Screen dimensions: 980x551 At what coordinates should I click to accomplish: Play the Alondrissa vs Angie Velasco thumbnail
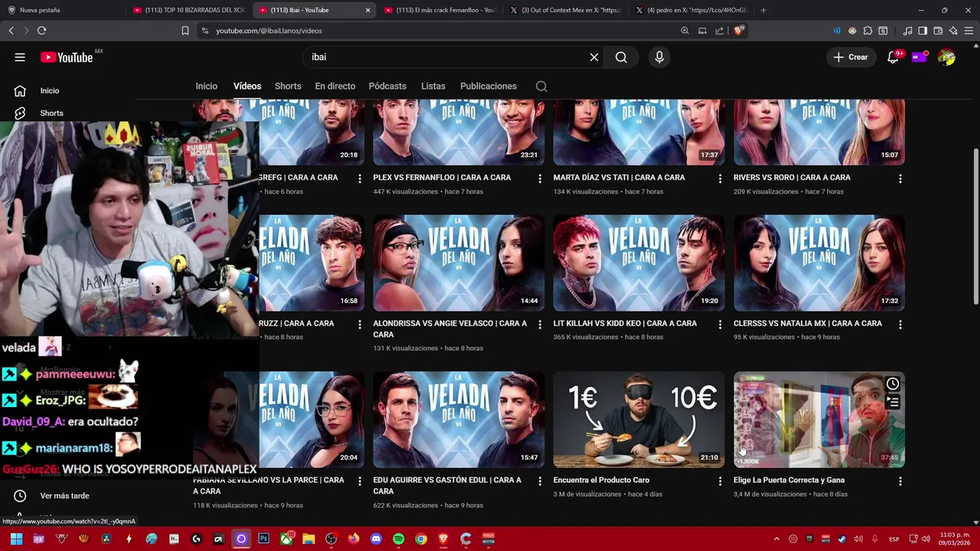tap(459, 263)
